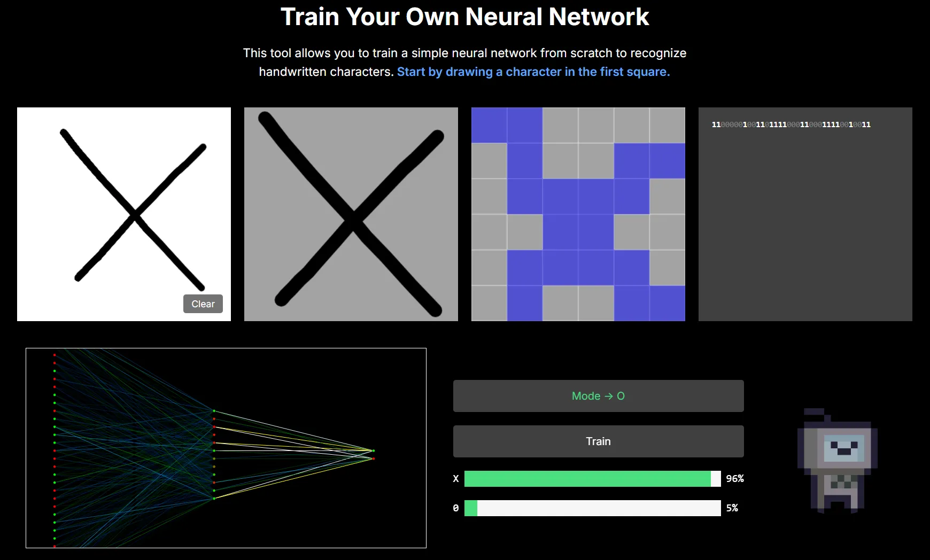Viewport: 930px width, 560px height.
Task: Toggle the Mode → O switch
Action: click(598, 396)
